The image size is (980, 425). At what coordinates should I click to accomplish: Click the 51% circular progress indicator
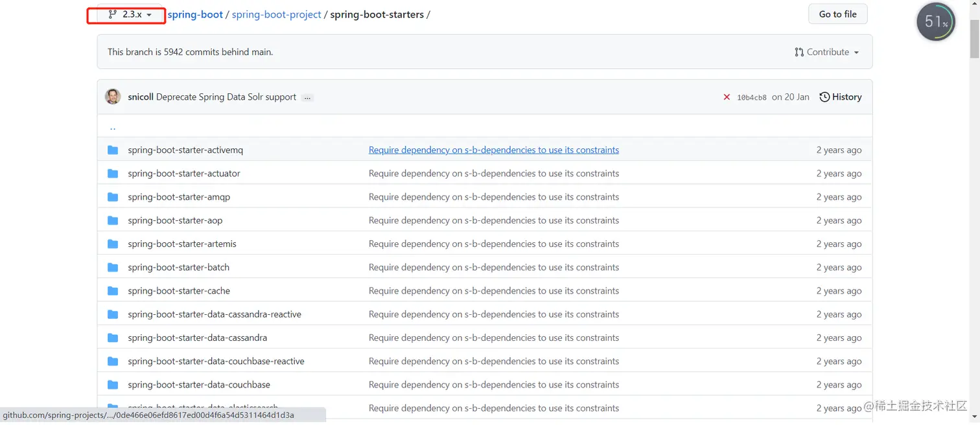click(935, 22)
